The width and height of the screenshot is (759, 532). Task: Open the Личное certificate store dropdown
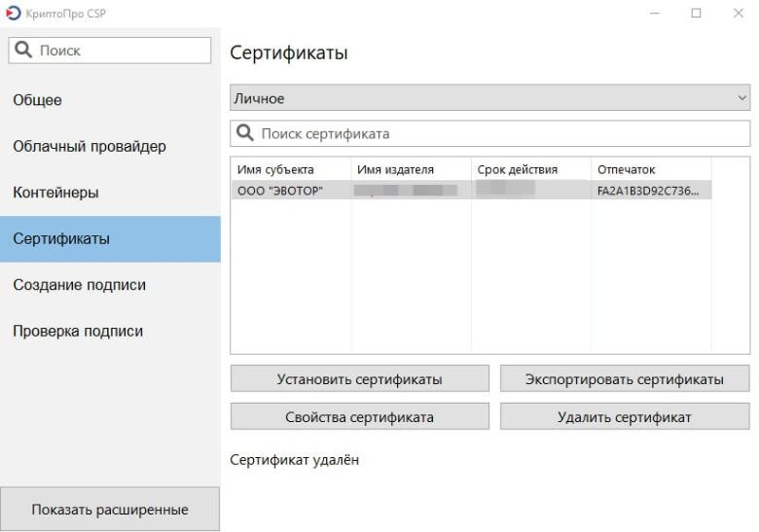click(489, 97)
